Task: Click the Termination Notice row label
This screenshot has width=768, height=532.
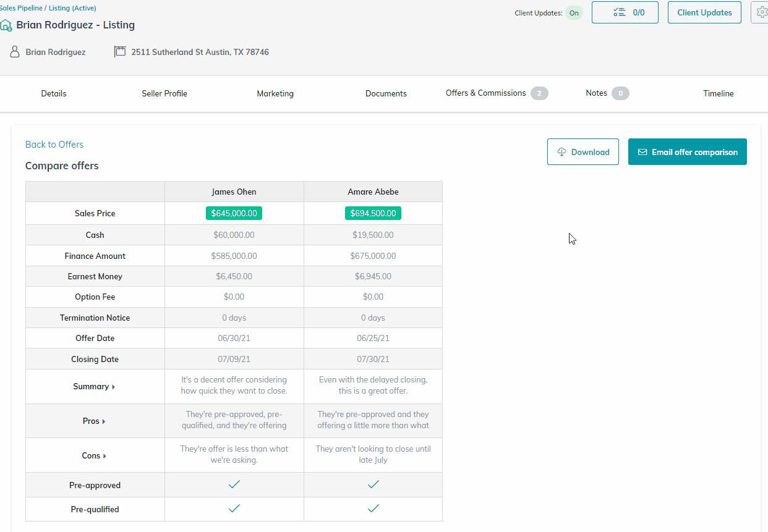Action: click(95, 318)
